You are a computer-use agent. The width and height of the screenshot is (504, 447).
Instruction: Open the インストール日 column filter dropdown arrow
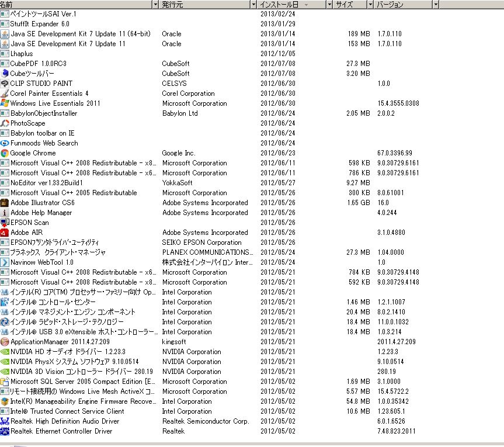329,5
